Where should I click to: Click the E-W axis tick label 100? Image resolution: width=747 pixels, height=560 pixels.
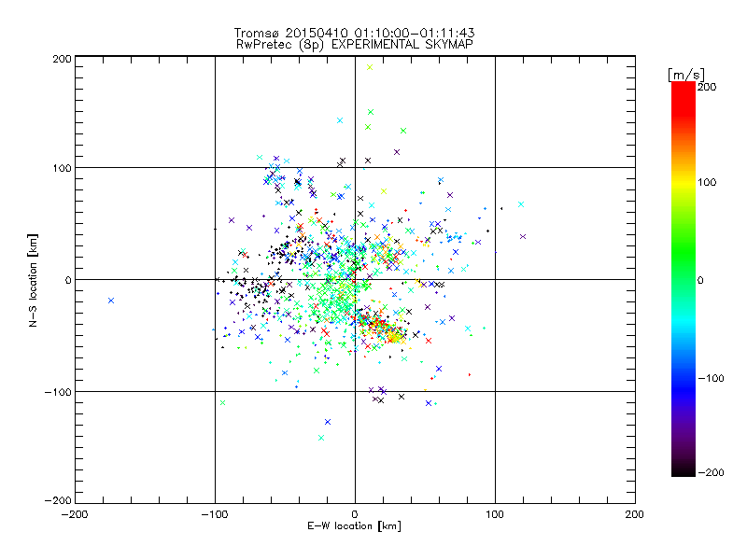(495, 514)
